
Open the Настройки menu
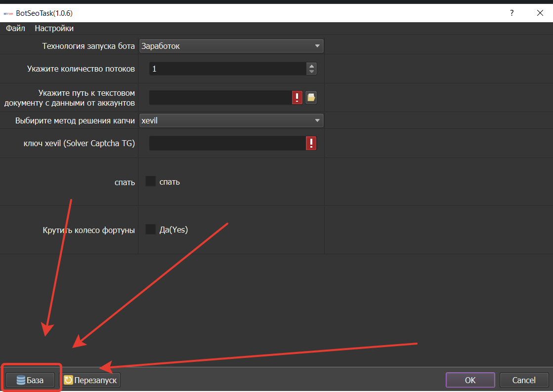click(x=54, y=29)
